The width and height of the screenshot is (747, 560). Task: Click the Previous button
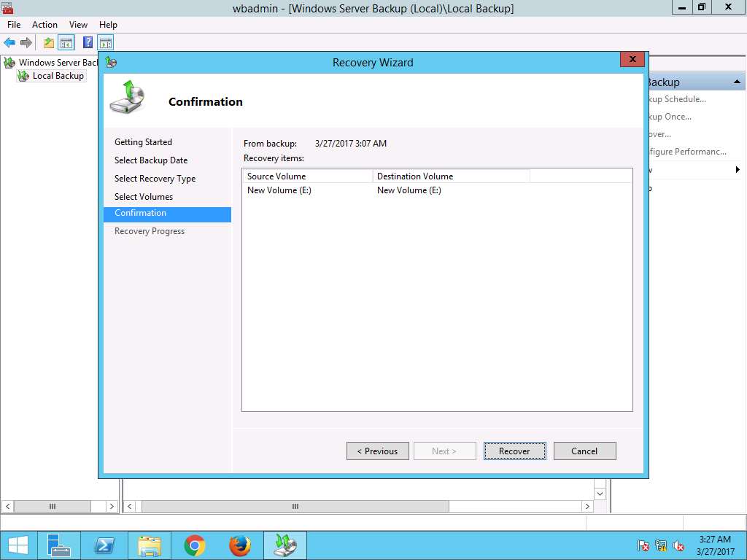[377, 451]
